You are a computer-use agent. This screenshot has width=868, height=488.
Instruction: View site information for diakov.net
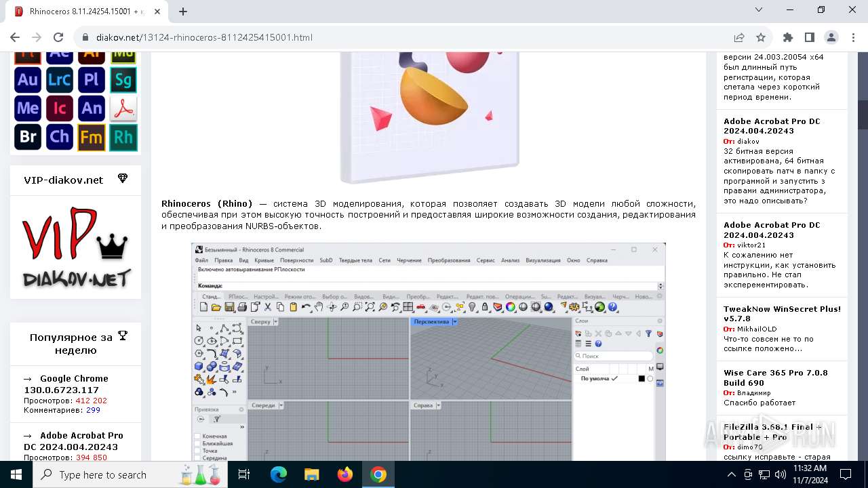click(x=85, y=37)
